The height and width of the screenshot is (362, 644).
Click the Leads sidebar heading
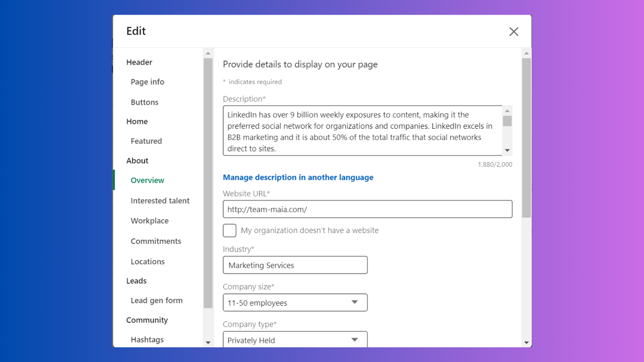pyautogui.click(x=136, y=281)
